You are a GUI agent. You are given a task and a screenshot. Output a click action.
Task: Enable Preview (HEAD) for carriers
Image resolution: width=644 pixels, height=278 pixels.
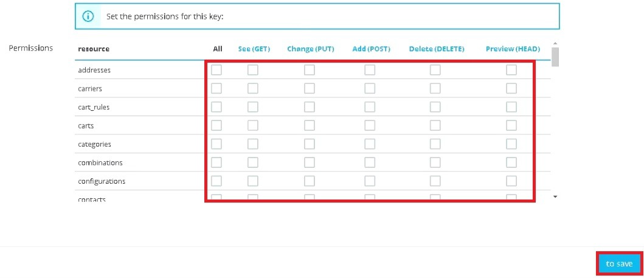click(511, 88)
